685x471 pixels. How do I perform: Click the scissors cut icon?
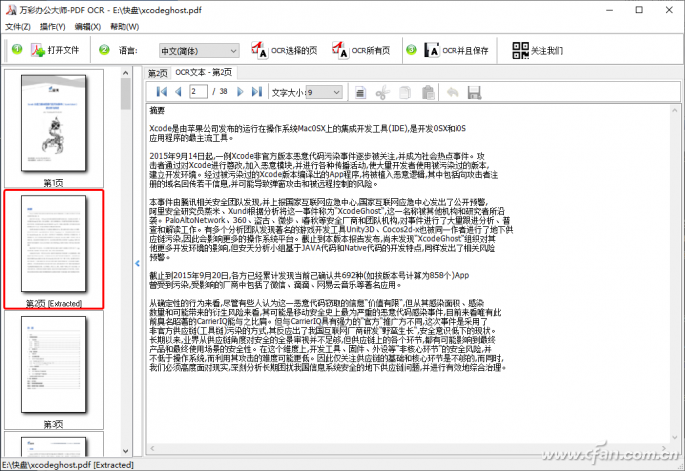382,92
